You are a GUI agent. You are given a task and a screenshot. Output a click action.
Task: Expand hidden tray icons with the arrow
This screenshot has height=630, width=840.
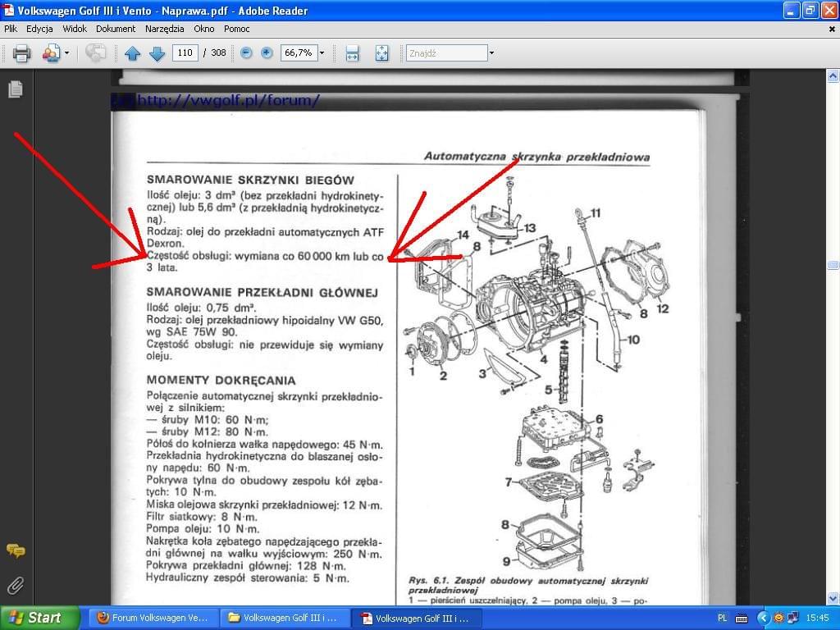[763, 619]
